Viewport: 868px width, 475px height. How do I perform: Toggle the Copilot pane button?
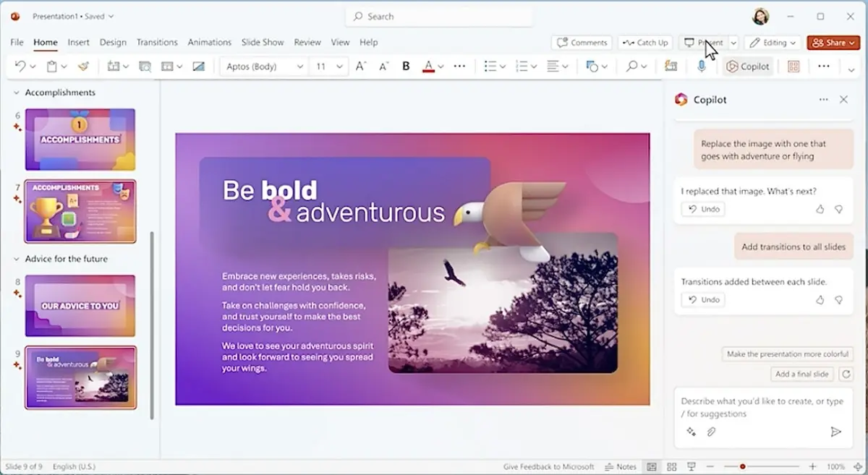tap(748, 67)
